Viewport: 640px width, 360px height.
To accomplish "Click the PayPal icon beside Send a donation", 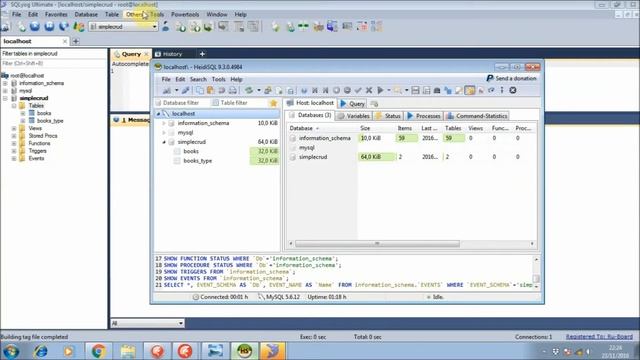I will click(x=490, y=78).
